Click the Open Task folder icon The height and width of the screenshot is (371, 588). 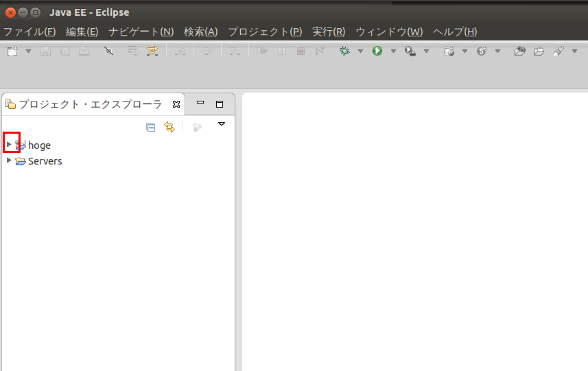(539, 51)
